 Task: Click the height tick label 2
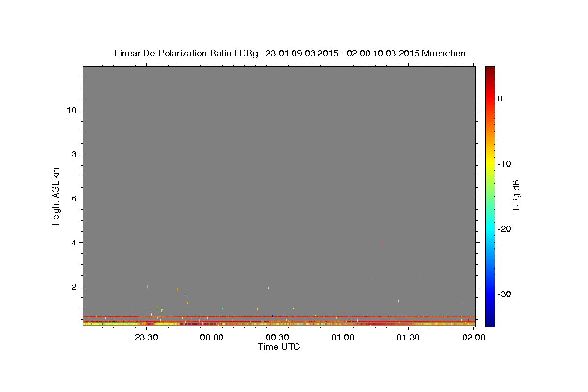click(73, 287)
